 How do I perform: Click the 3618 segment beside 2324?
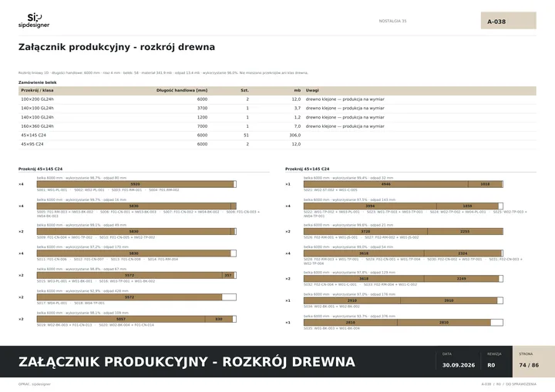(x=364, y=253)
